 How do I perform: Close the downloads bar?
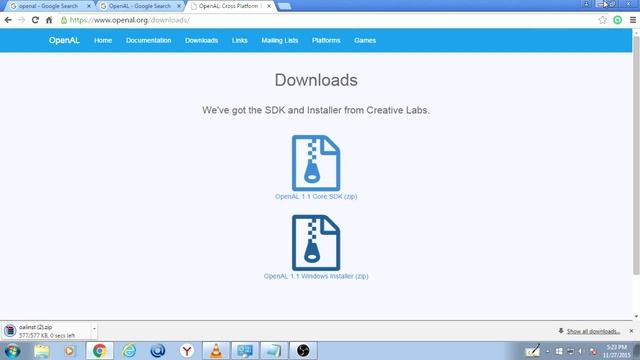click(x=631, y=331)
